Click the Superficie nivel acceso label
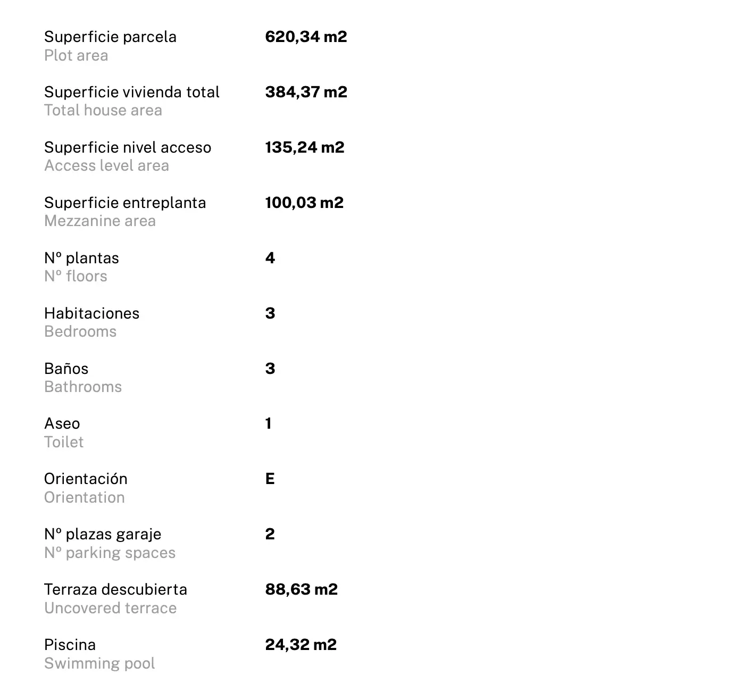This screenshot has width=751, height=700. (128, 147)
